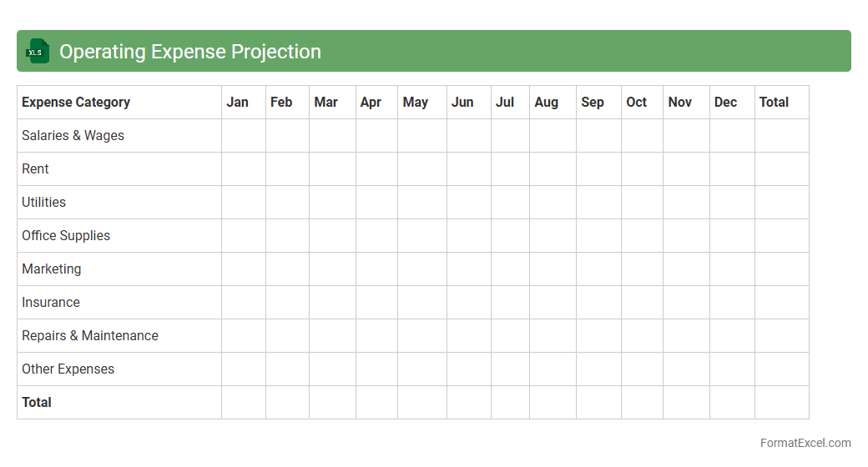Screen dimensions: 868x467
Task: Select the Office Supplies row label
Action: coord(66,236)
